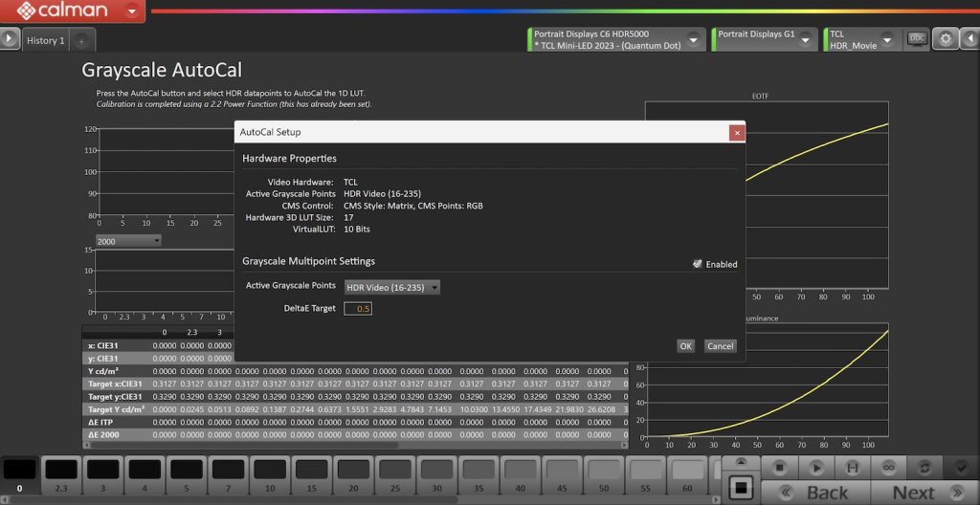This screenshot has width=980, height=505.
Task: Select the 0 grayscale patch
Action: pyautogui.click(x=19, y=475)
